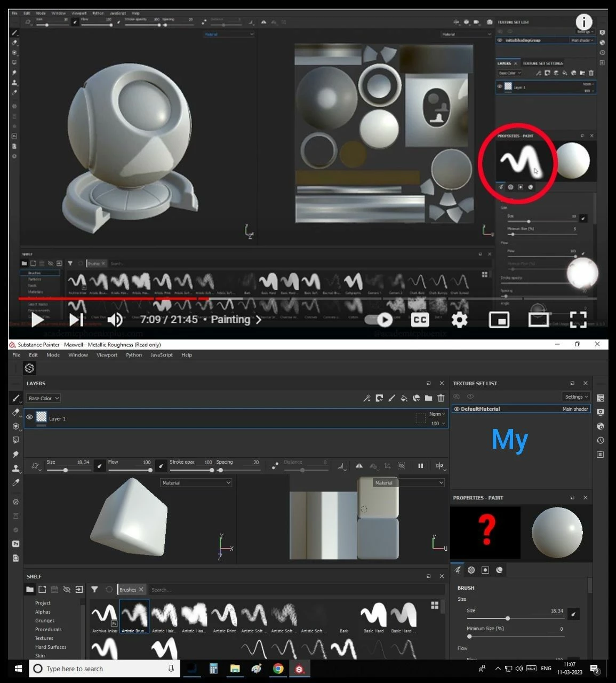Click the Substance home logo icon
616x683 pixels.
[x=29, y=368]
